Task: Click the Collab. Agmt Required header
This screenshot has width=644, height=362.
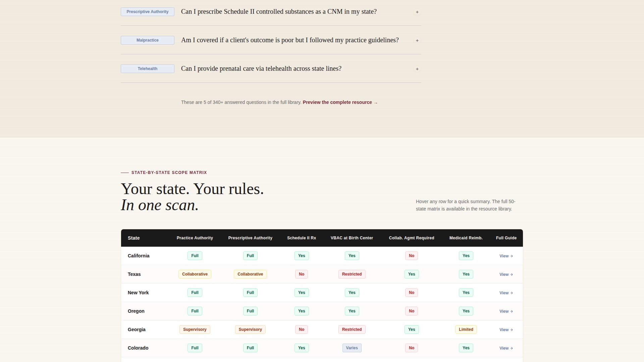Action: [x=412, y=238]
